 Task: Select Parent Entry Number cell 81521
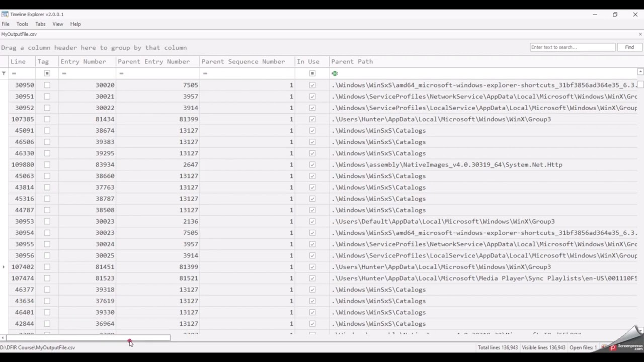click(157, 278)
